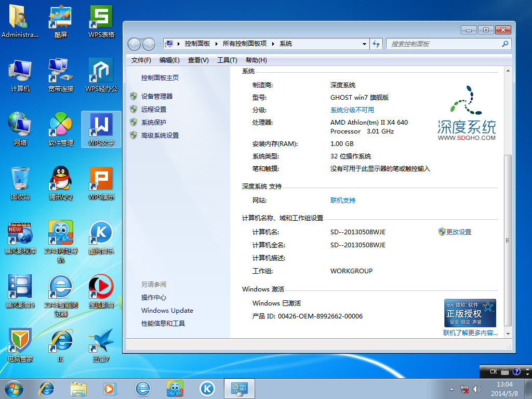Open 电脑管家 desktop shortcut
This screenshot has height=399, width=532.
click(x=20, y=345)
